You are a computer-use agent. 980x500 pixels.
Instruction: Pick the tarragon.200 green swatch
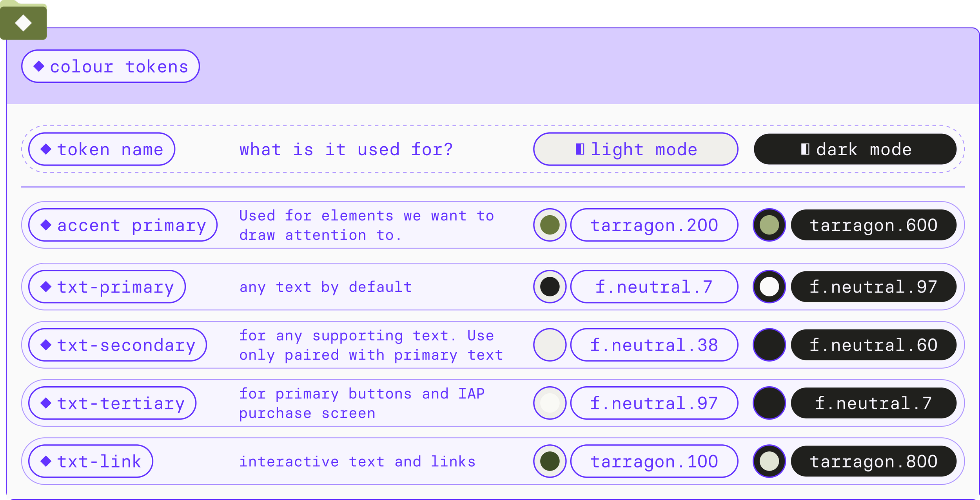pos(550,225)
